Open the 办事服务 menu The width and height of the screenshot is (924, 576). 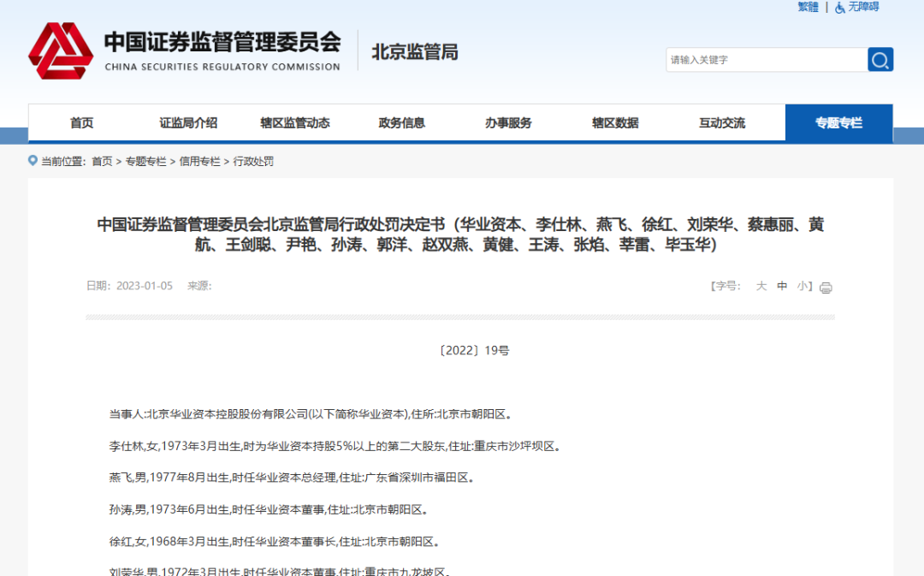[x=508, y=123]
